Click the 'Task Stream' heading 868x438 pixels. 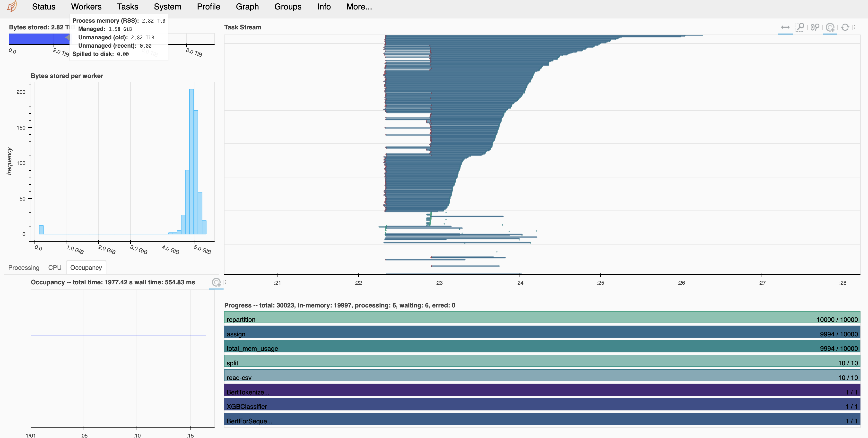pos(243,27)
